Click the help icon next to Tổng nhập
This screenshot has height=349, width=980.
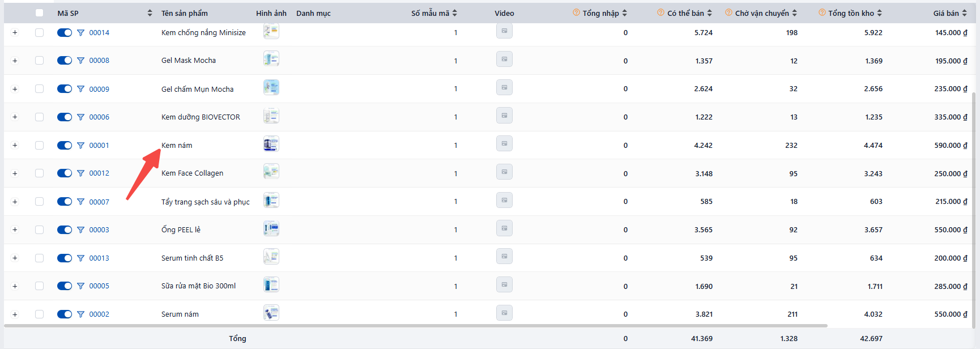576,12
